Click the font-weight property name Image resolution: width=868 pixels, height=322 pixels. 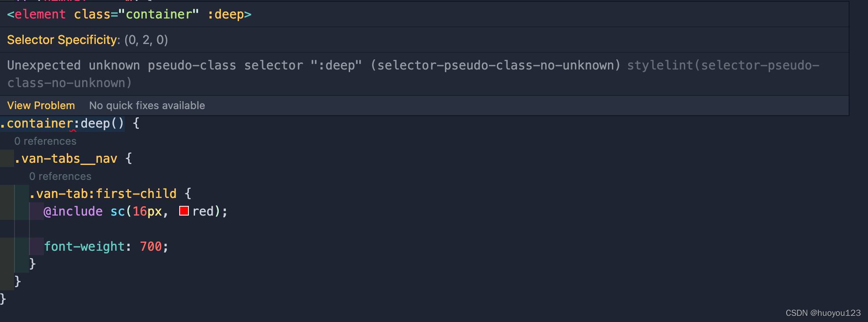click(x=86, y=246)
